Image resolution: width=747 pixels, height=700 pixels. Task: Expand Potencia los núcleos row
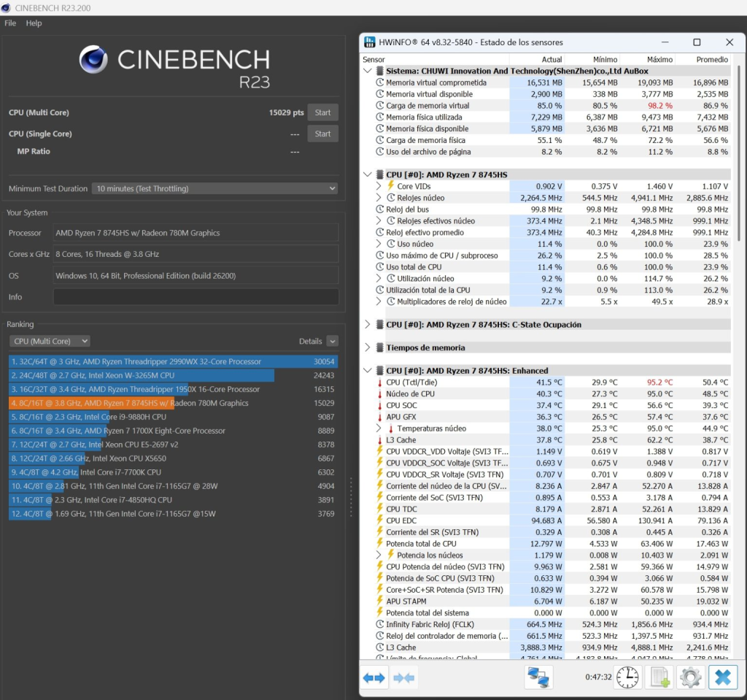point(379,555)
